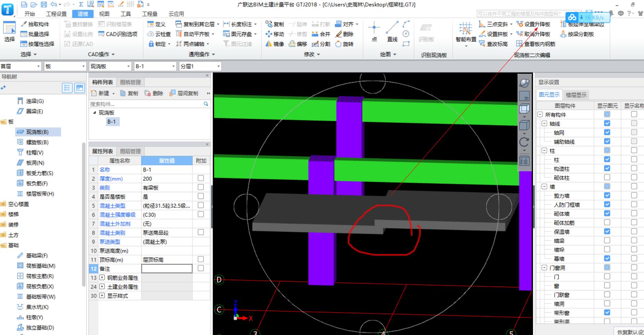Switch to 图纸管理 tab
Screen dimensions: 644x335
pyautogui.click(x=130, y=82)
